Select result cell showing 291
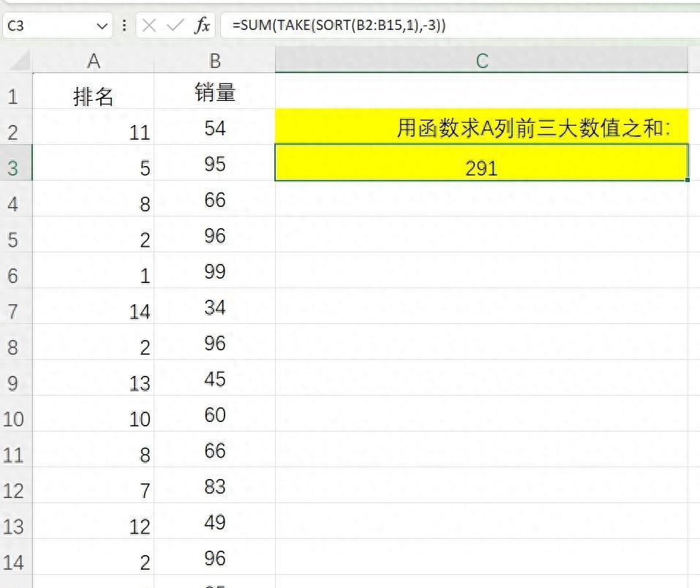The image size is (700, 588). (x=482, y=162)
